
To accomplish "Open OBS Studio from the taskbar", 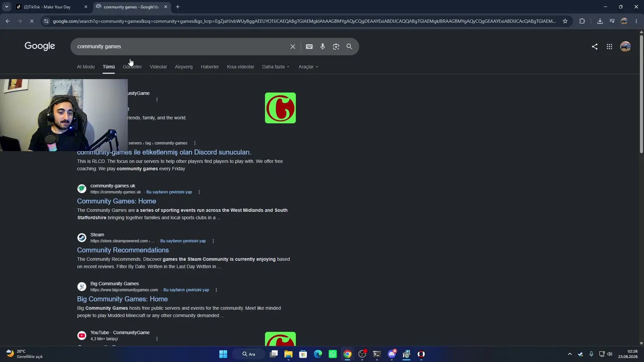I will tap(362, 354).
